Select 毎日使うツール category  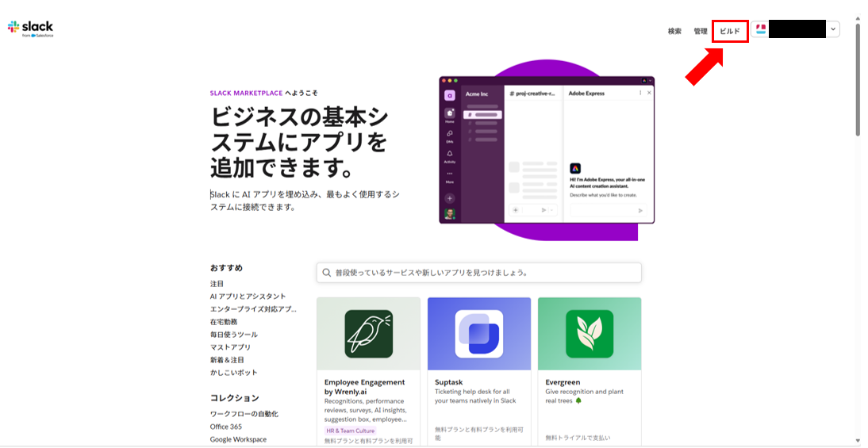(233, 335)
